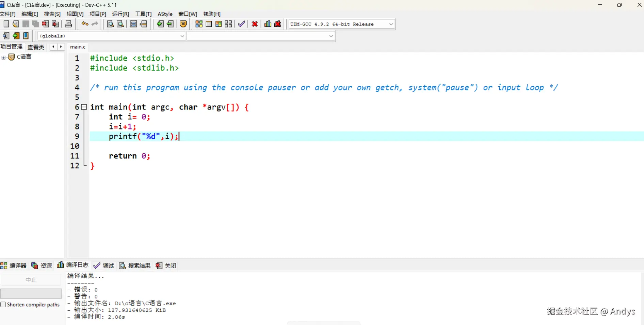Switch to the 搜索结果 bottom tab
Screen dimensions: 644x325
[x=135, y=266]
